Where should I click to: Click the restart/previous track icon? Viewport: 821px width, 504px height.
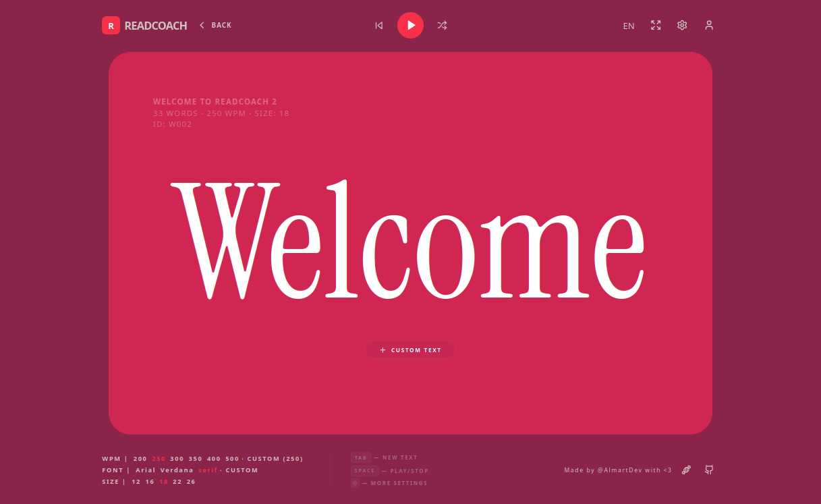tap(379, 26)
